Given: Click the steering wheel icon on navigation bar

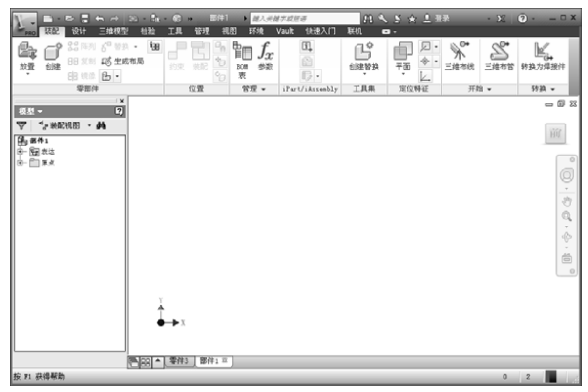Looking at the screenshot, I should point(567,174).
